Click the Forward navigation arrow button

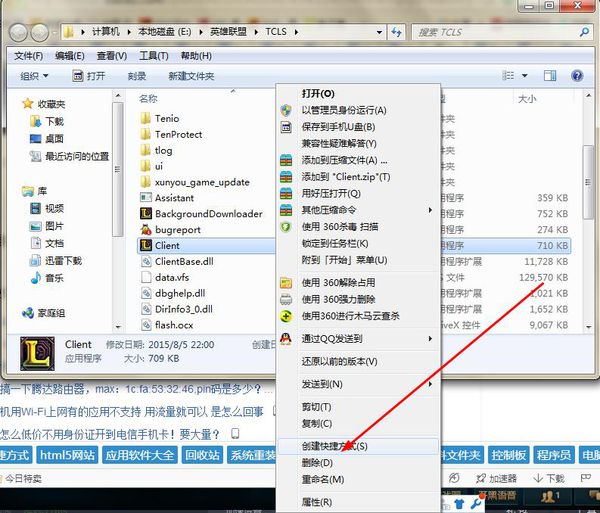(x=40, y=33)
